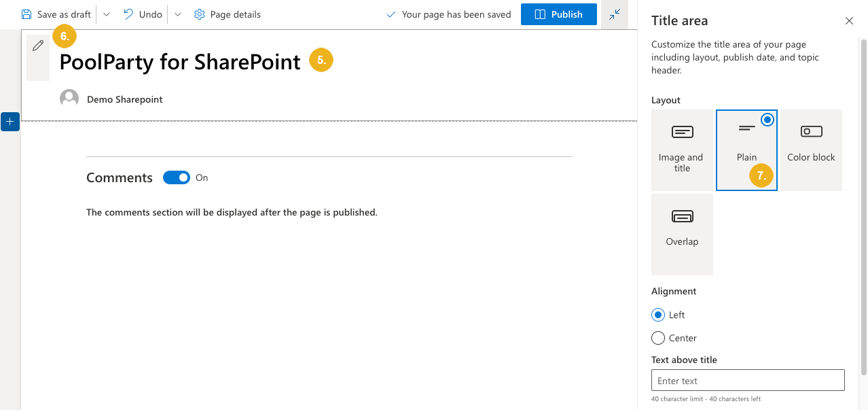Close the Title area panel
Viewport: 868px width, 410px height.
[x=849, y=21]
